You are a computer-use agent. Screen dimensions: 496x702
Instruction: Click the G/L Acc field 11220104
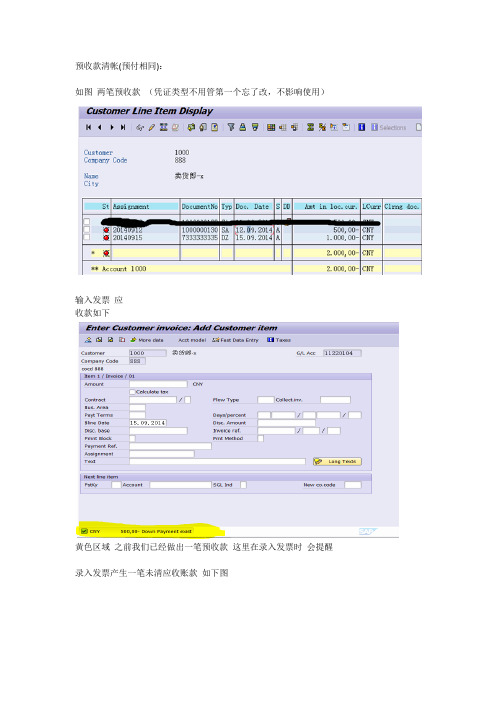tap(342, 353)
